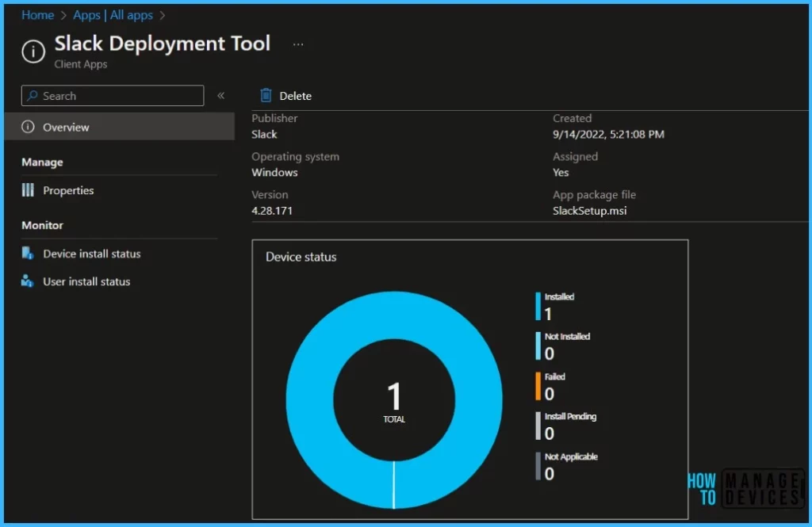This screenshot has height=527, width=812.
Task: Click the Slack Deployment Tool page title
Action: pyautogui.click(x=163, y=44)
